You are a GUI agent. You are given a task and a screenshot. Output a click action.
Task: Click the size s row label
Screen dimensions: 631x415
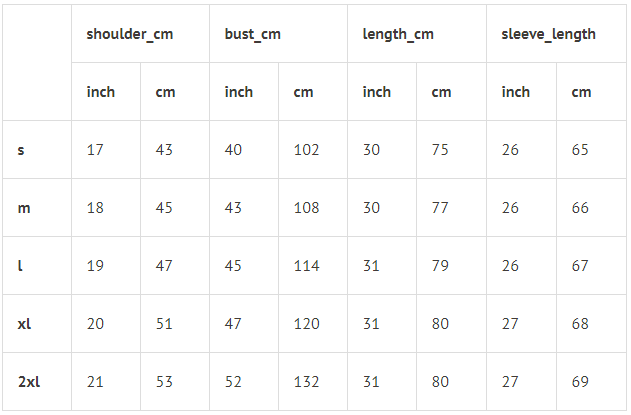[x=21, y=150]
